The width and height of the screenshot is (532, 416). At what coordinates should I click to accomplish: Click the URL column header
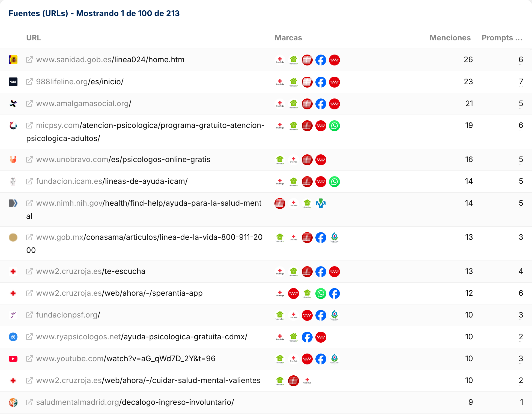pyautogui.click(x=34, y=38)
